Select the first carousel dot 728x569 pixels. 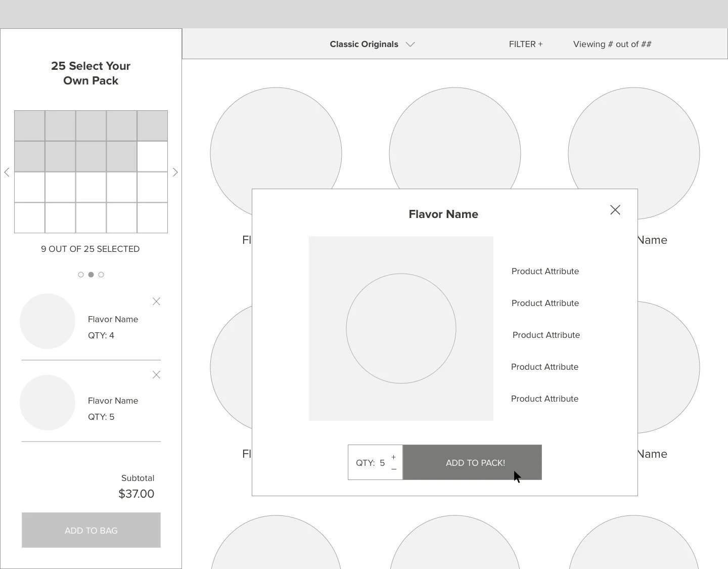coord(81,275)
